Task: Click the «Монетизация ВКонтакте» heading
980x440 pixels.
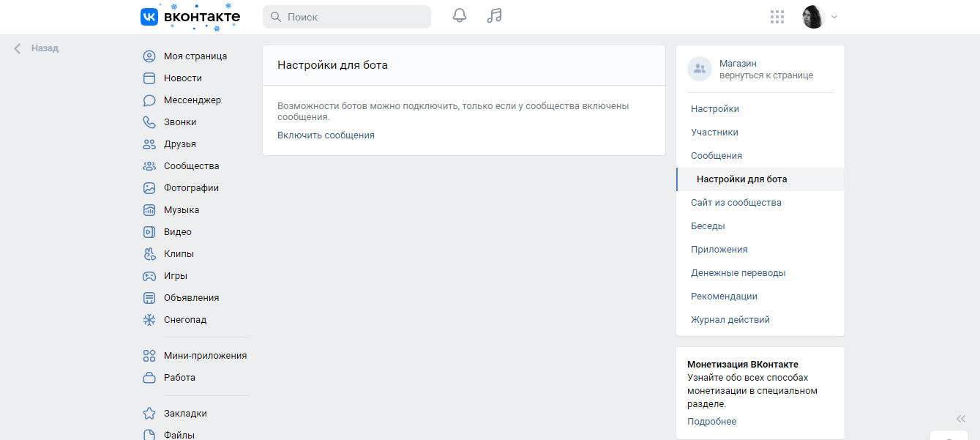Action: pyautogui.click(x=743, y=364)
